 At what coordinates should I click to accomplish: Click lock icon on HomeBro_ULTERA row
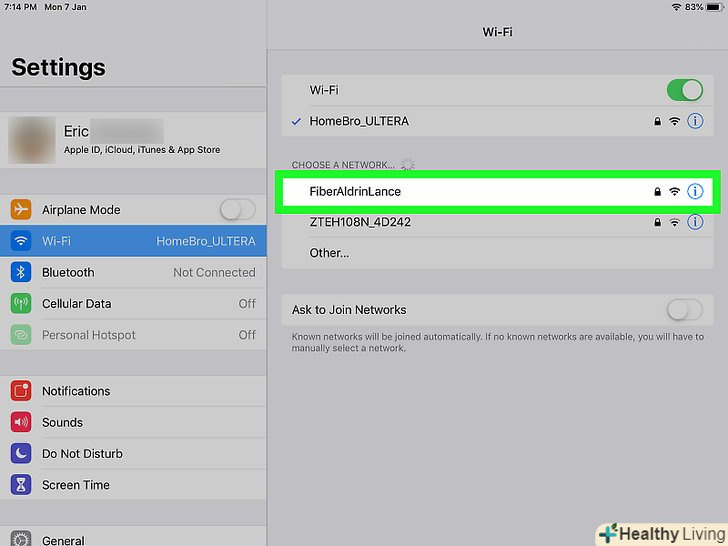point(657,121)
